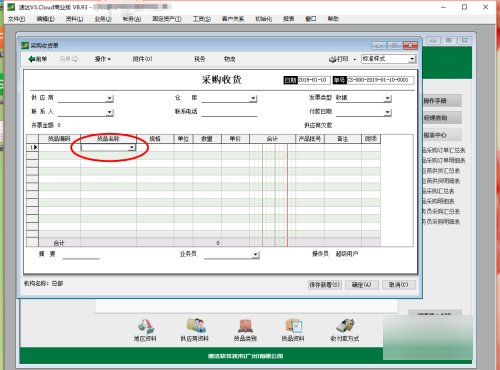The width and height of the screenshot is (500, 370).
Task: Open print options arrow beside 打印
Action: 355,60
